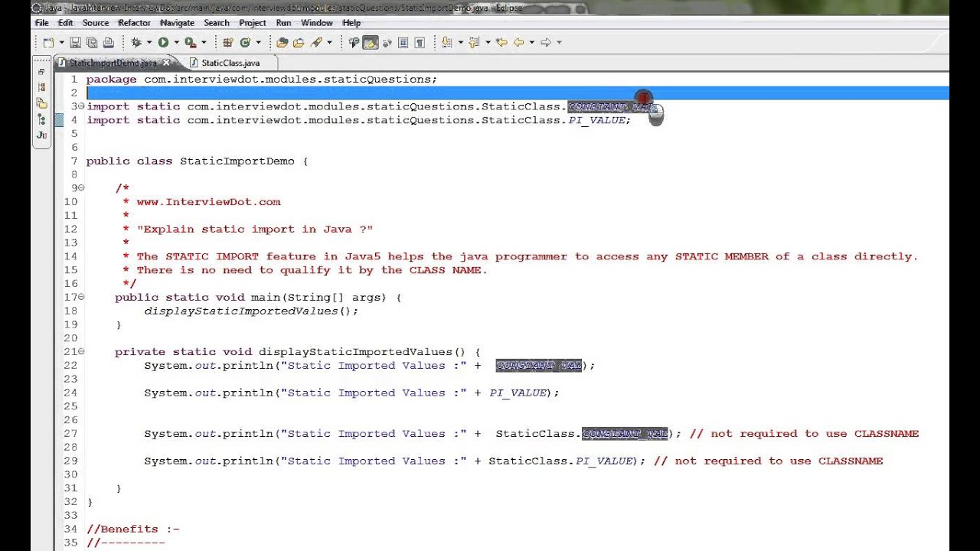Click the New Java Class icon
The height and width of the screenshot is (551, 980).
click(x=245, y=43)
